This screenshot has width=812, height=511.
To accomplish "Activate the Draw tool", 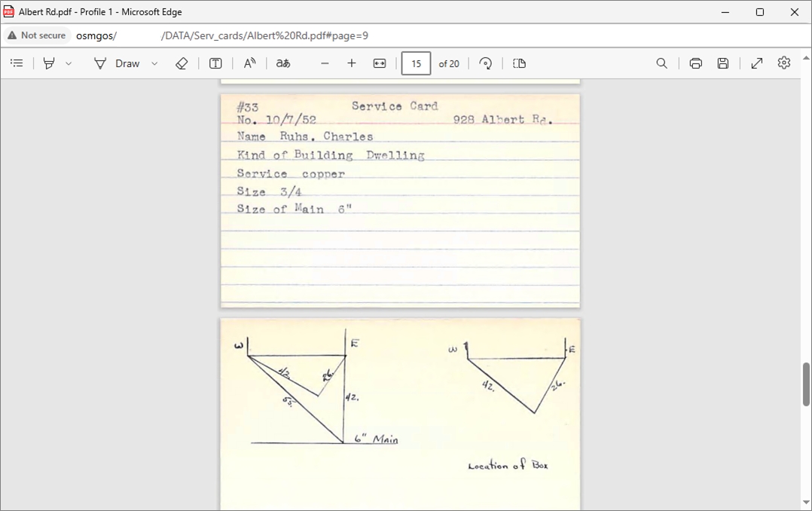I will coord(117,63).
